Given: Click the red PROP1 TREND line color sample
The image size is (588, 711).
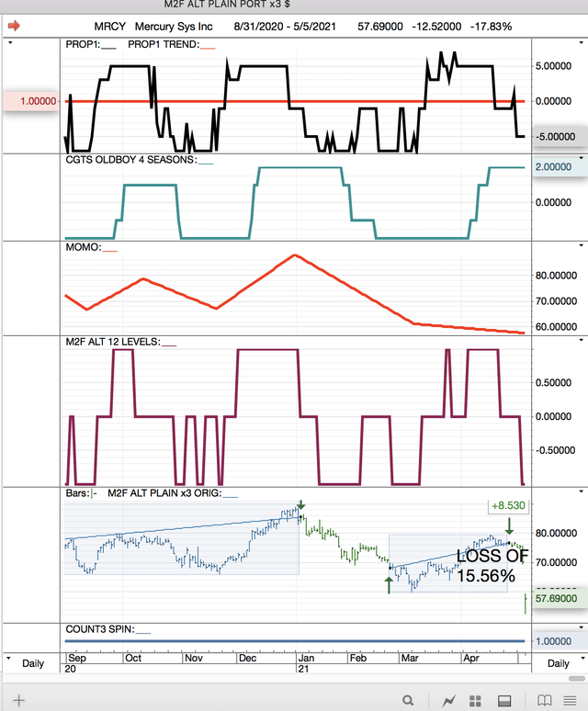Looking at the screenshot, I should pyautogui.click(x=208, y=48).
